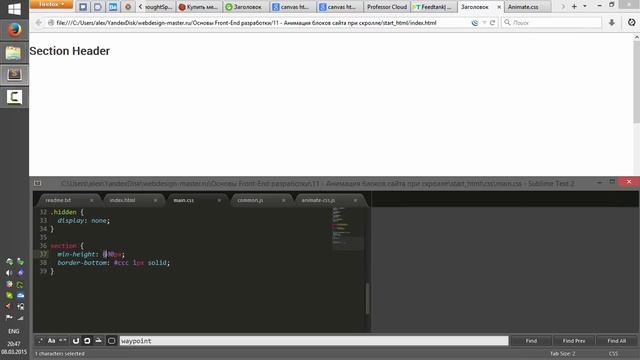Toggle reverse direction in find bar
Viewport: 640px width, 360px height.
coord(76,340)
